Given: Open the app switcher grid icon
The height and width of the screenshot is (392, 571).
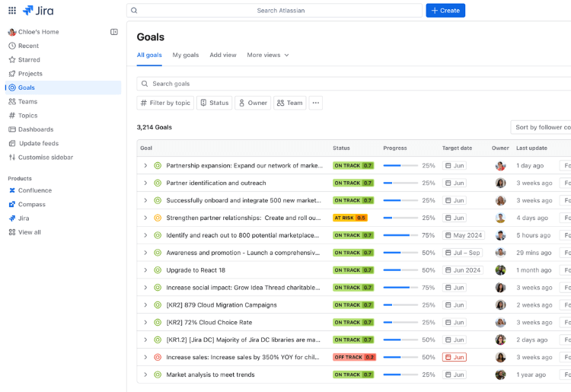Looking at the screenshot, I should (x=12, y=11).
